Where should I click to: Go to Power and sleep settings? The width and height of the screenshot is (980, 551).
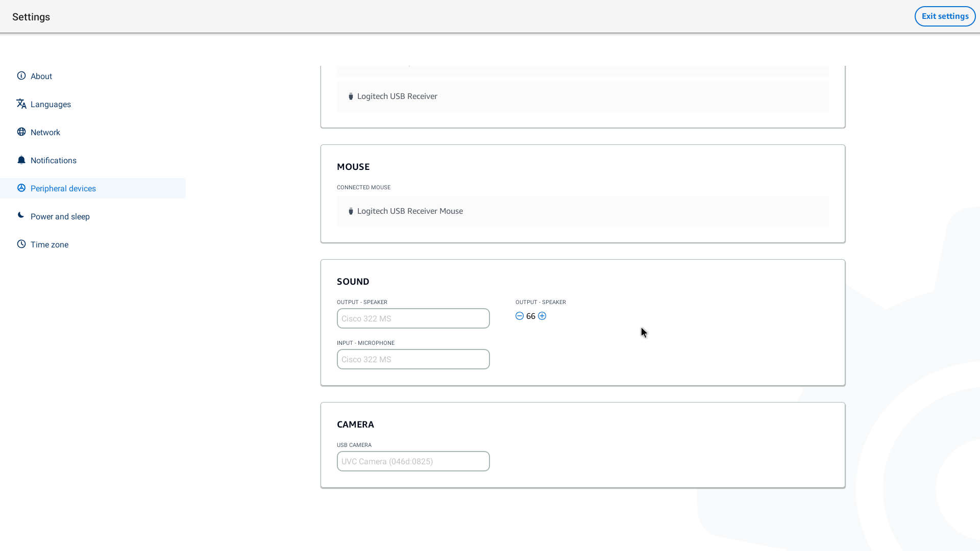tap(60, 217)
